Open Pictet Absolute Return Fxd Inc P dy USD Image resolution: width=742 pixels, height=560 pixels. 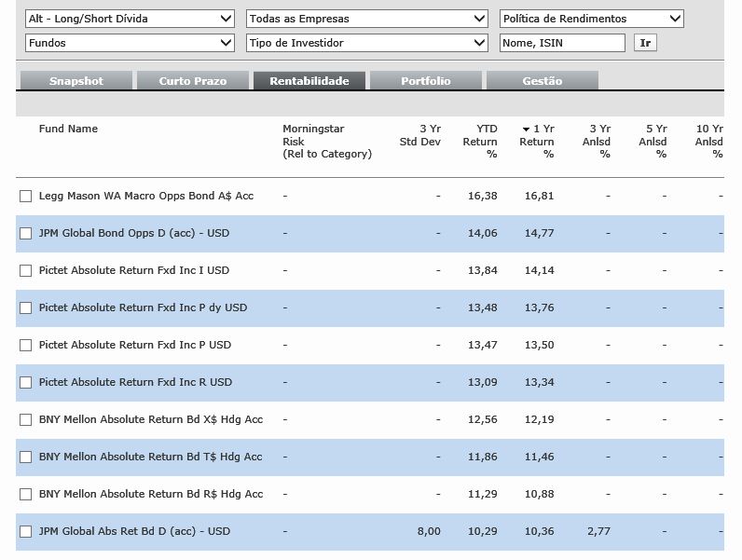tap(143, 307)
